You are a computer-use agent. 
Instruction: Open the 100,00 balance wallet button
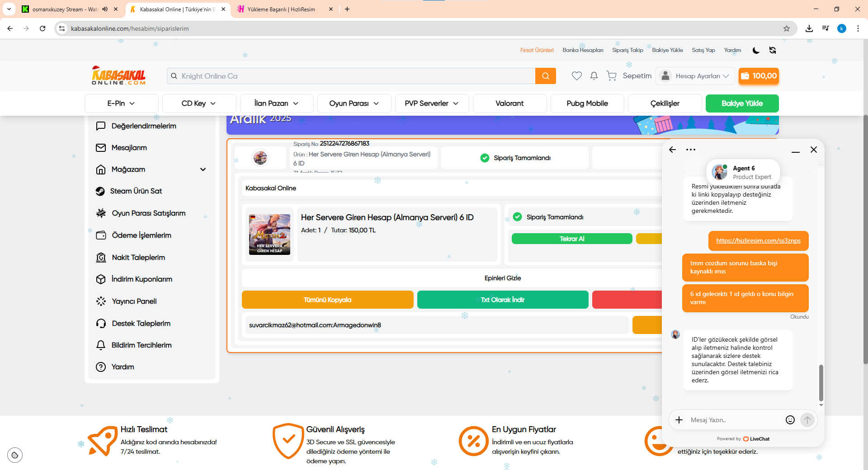[759, 76]
